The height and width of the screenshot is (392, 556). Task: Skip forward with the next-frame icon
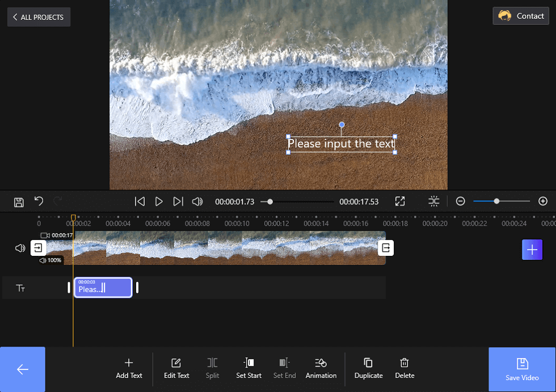(178, 201)
